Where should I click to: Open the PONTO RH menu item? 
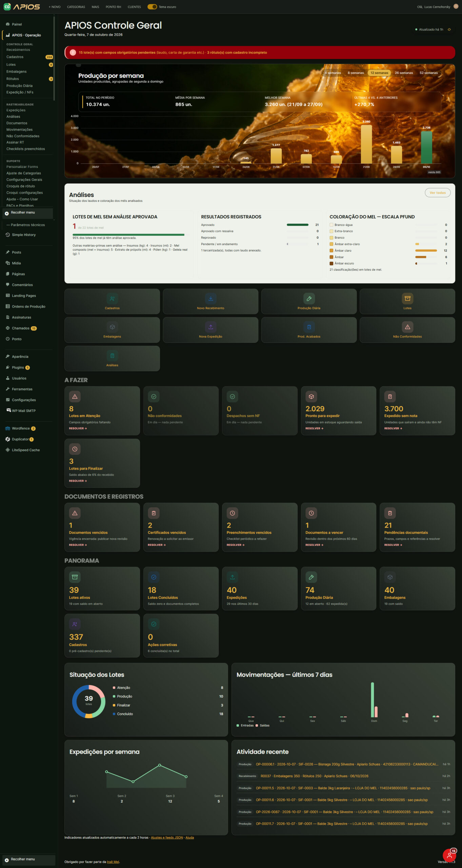coord(113,7)
